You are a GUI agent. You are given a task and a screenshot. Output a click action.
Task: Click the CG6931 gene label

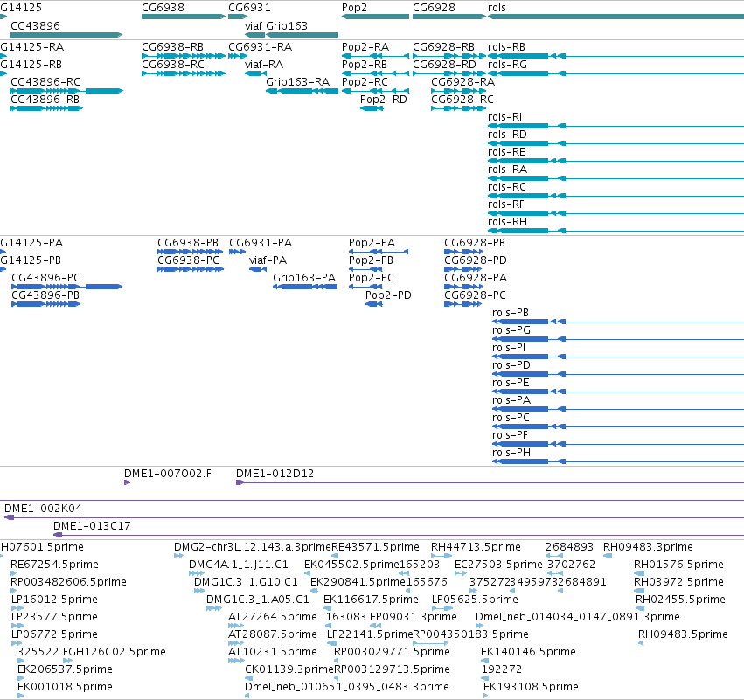249,8
